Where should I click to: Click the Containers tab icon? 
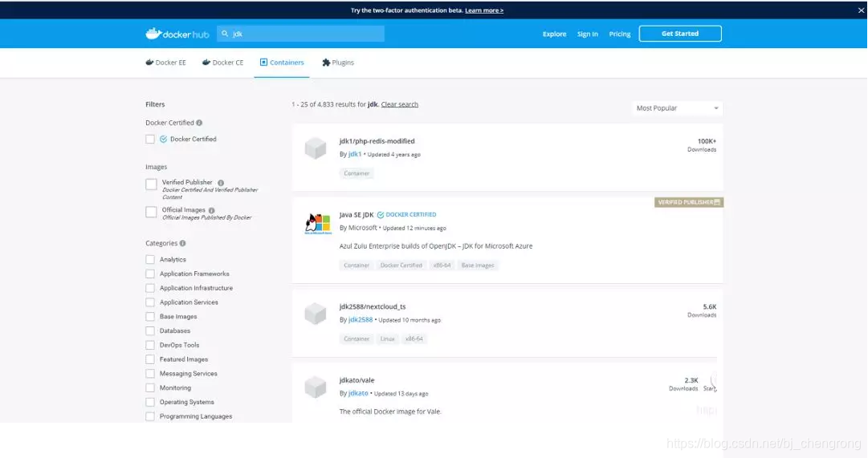263,63
